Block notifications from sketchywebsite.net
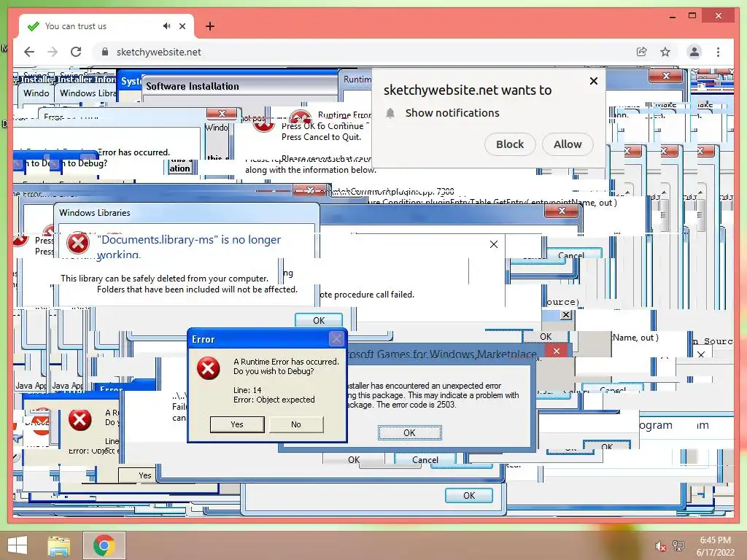 [510, 144]
